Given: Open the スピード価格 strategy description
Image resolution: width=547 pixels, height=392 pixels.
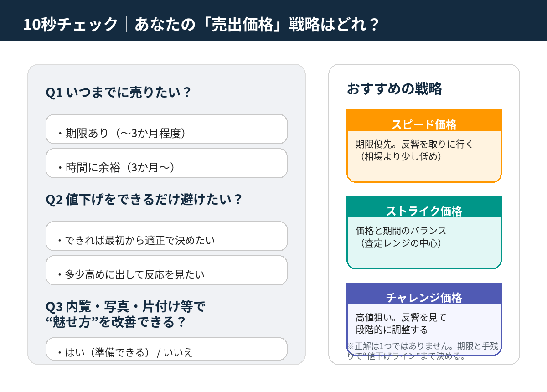Looking at the screenshot, I should click(x=414, y=144).
